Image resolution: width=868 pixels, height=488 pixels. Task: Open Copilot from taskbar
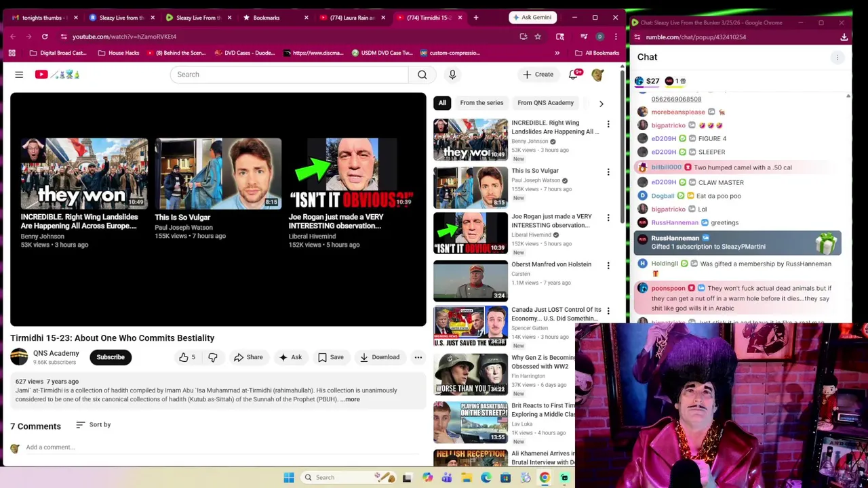tap(427, 478)
